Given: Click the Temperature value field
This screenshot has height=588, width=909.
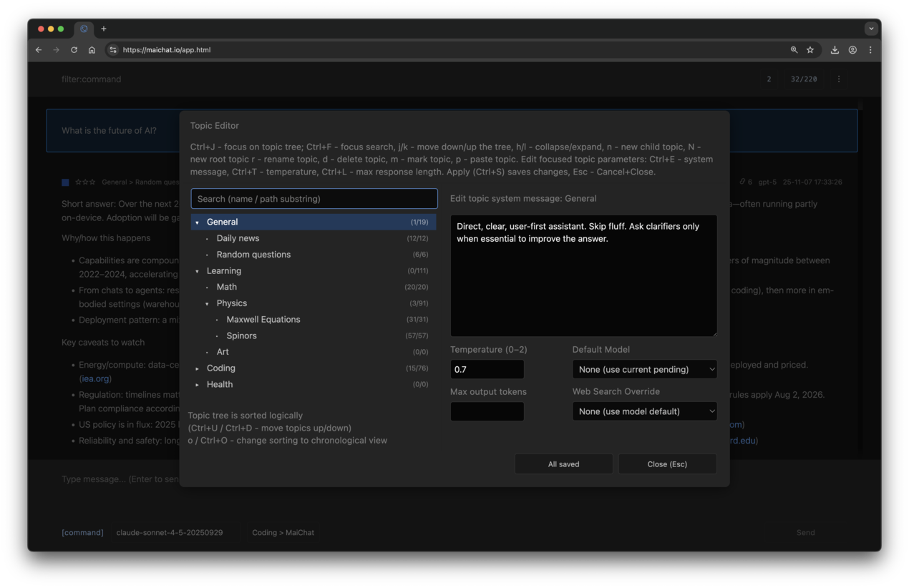Looking at the screenshot, I should 487,369.
